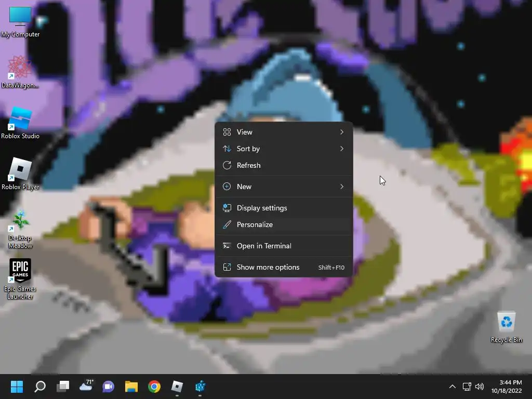Open the clock and date flyout
This screenshot has width=532, height=399.
507,387
